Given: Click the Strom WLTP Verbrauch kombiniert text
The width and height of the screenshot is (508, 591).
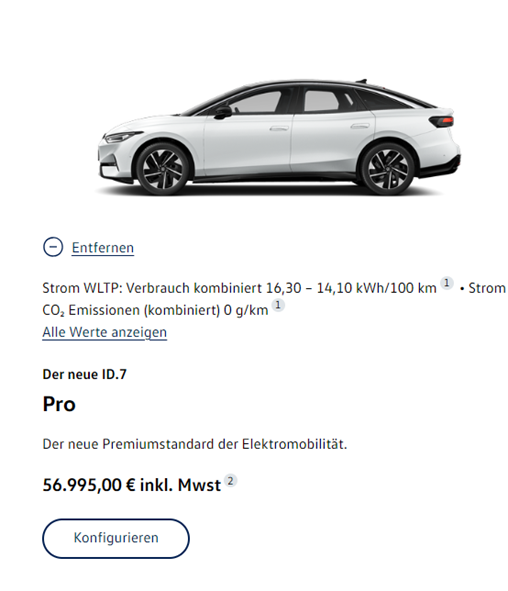Looking at the screenshot, I should click(239, 288).
